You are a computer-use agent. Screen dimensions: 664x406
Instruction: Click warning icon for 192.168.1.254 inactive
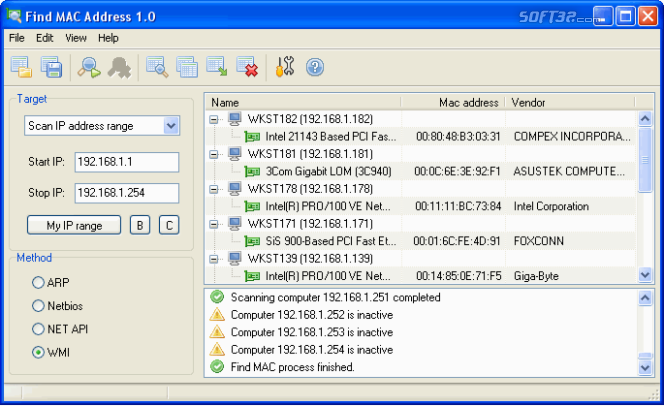coord(217,349)
